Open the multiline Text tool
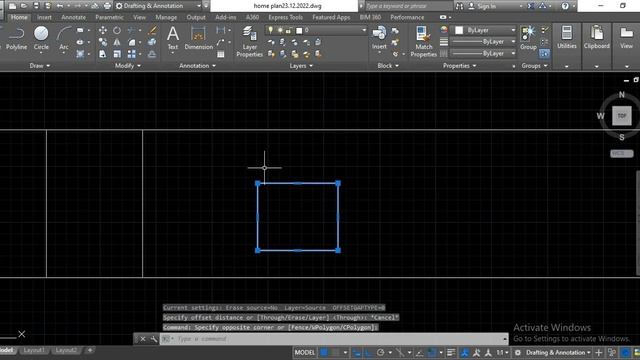 173,39
